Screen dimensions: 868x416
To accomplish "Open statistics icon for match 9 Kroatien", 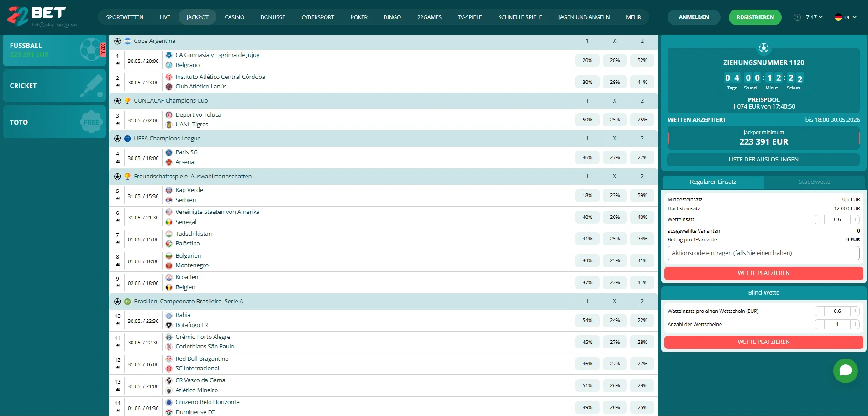I will coord(117,286).
